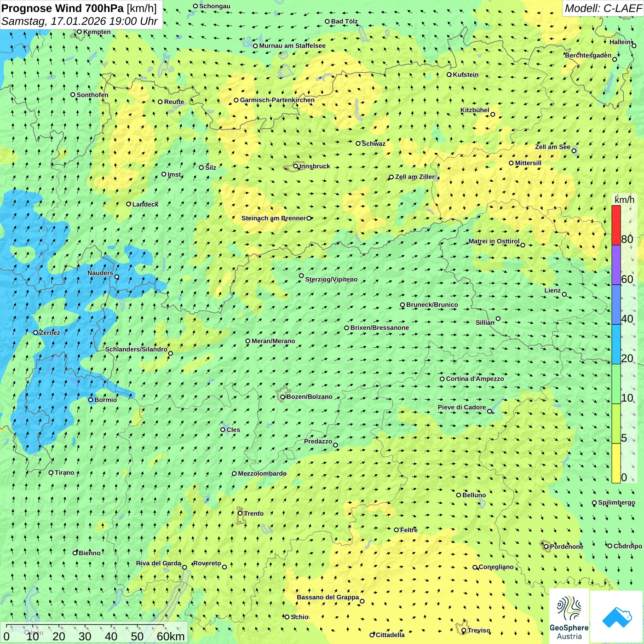
Task: Click the Matrei in Osttirol label
Action: click(x=494, y=241)
